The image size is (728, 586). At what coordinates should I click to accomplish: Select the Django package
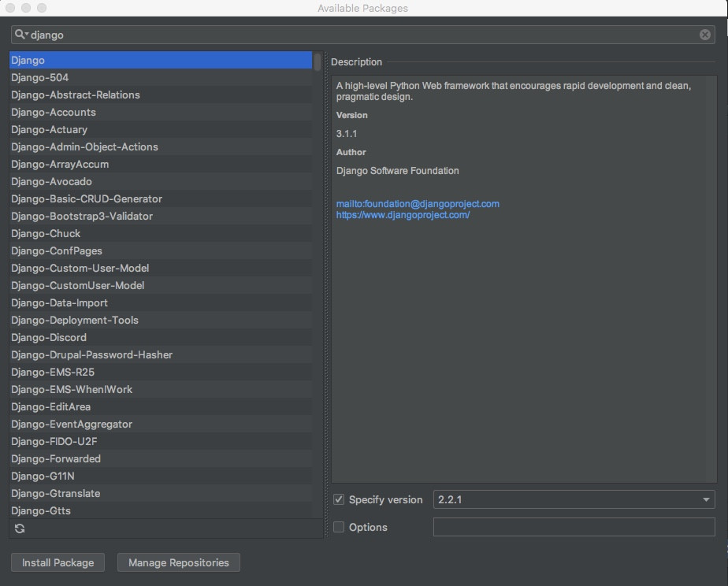(161, 61)
